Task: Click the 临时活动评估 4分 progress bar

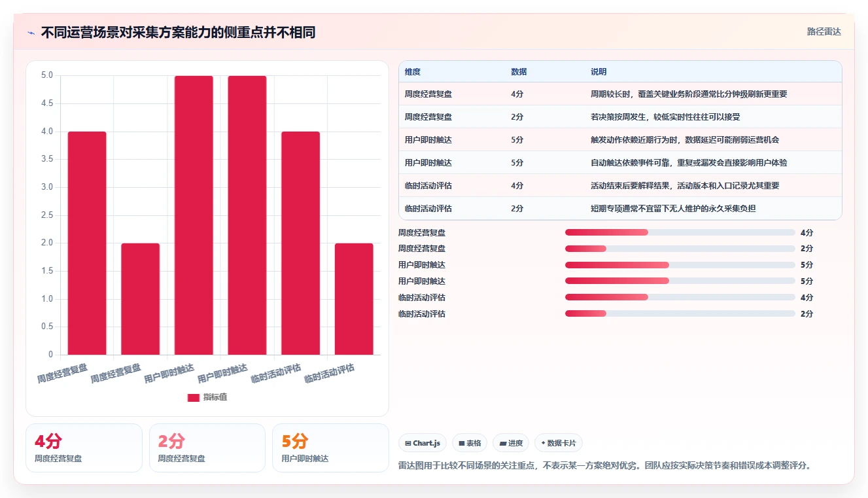Action: point(680,297)
